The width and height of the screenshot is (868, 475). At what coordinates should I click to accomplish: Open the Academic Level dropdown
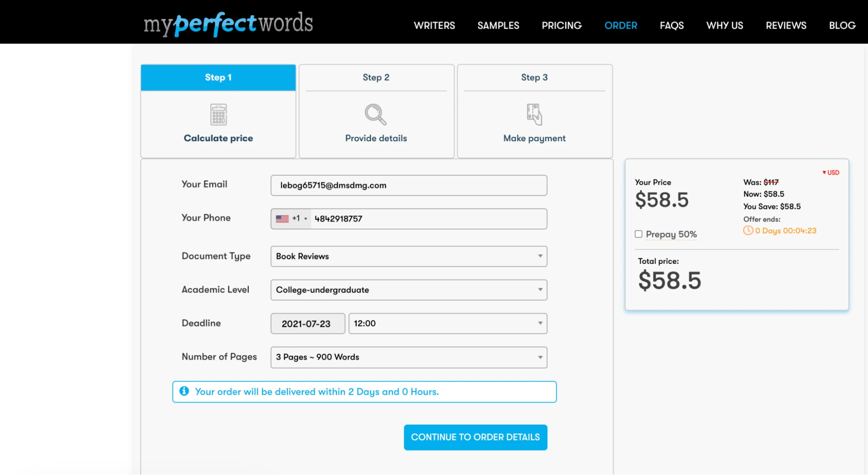point(408,290)
